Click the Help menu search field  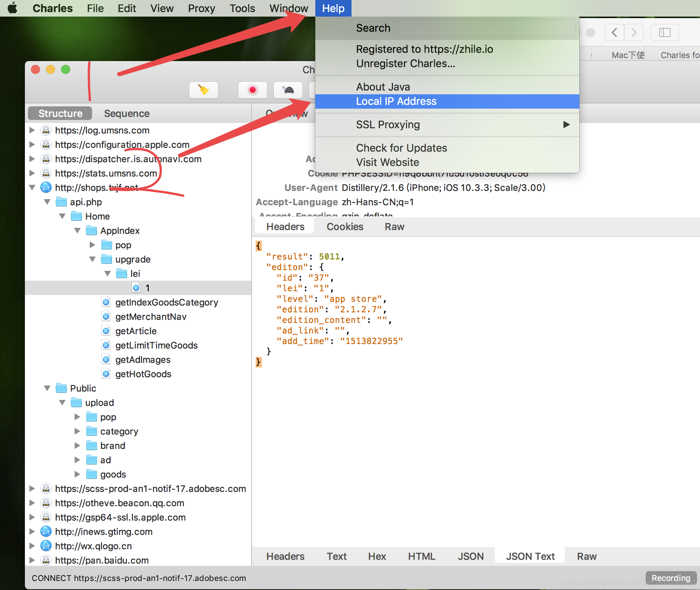coord(487,28)
